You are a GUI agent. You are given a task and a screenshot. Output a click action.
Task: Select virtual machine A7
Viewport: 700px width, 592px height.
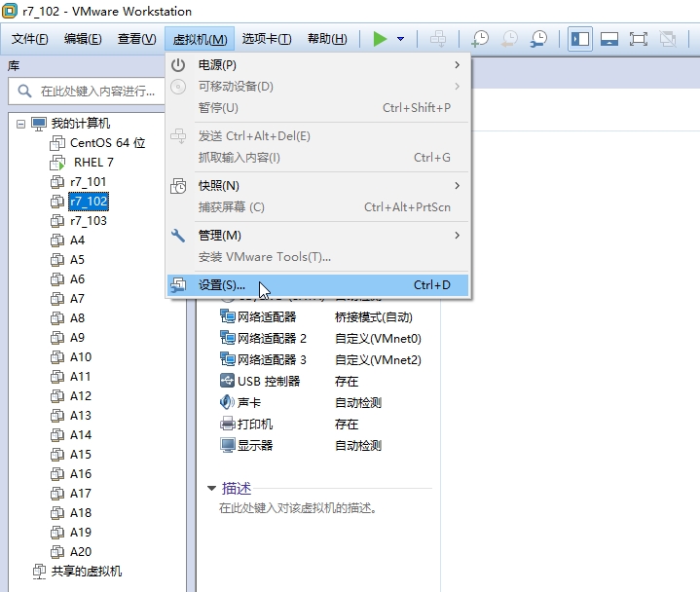77,299
